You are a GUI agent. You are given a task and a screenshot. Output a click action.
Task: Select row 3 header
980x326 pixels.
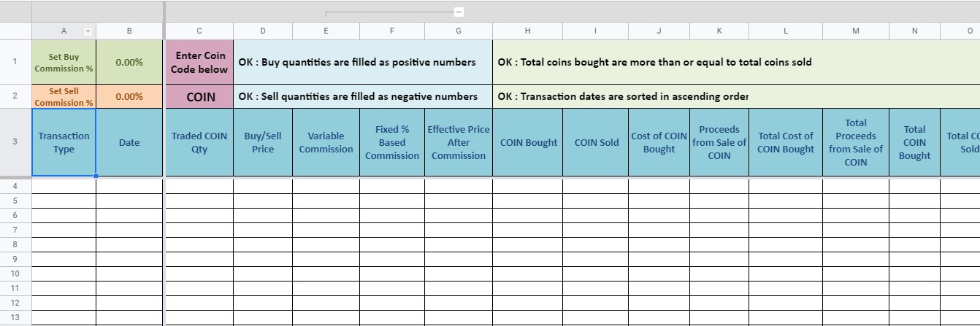coord(15,142)
